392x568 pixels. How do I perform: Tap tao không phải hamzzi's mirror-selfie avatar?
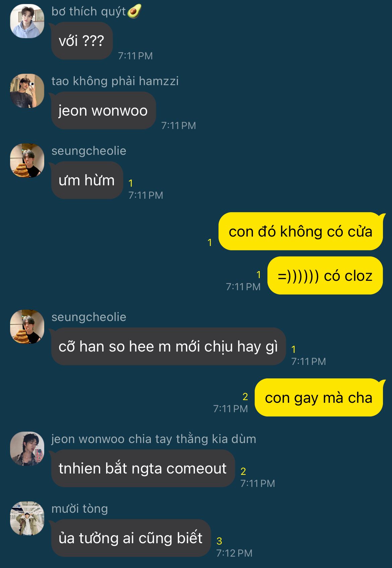pos(27,91)
